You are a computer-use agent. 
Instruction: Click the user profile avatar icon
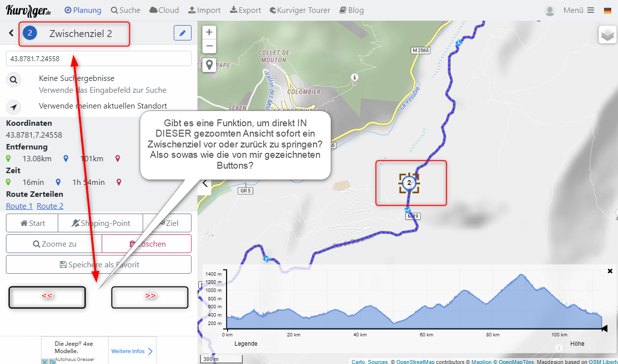(549, 10)
